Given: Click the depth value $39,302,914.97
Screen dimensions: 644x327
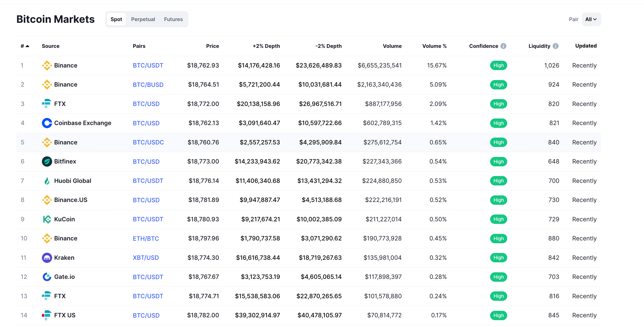Looking at the screenshot, I should pyautogui.click(x=257, y=315).
